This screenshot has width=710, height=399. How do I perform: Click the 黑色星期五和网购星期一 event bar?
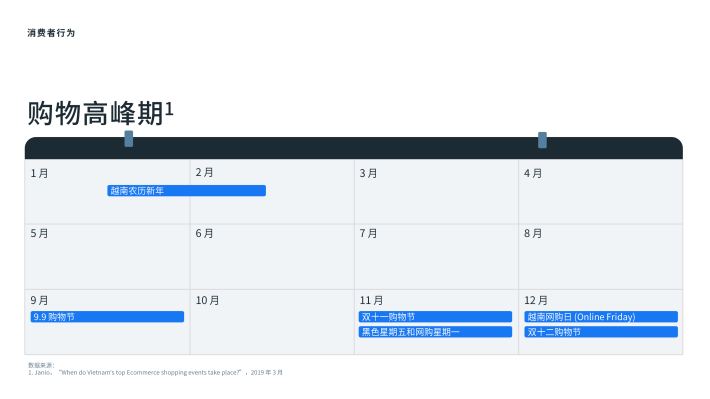435,332
